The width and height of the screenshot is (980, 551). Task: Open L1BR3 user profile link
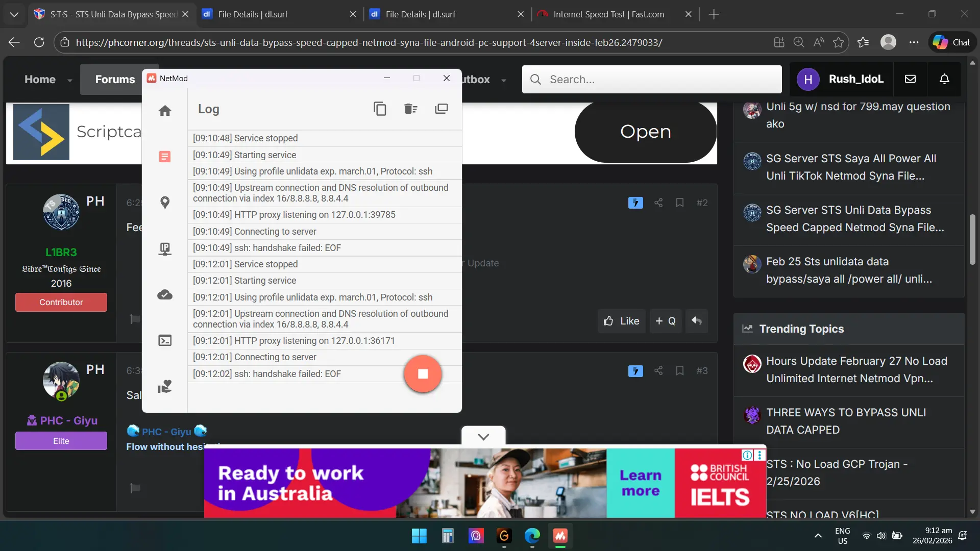[x=61, y=252]
